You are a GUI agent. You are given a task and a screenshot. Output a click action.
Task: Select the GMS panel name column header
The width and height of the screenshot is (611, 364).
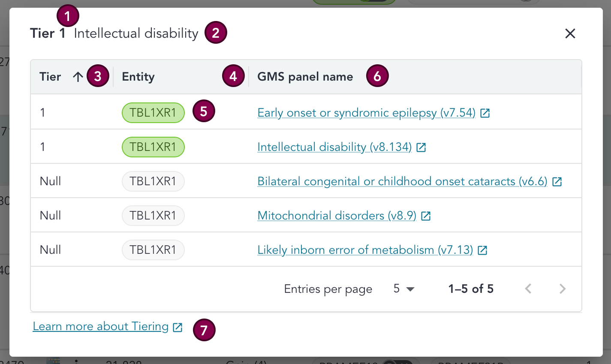point(305,76)
